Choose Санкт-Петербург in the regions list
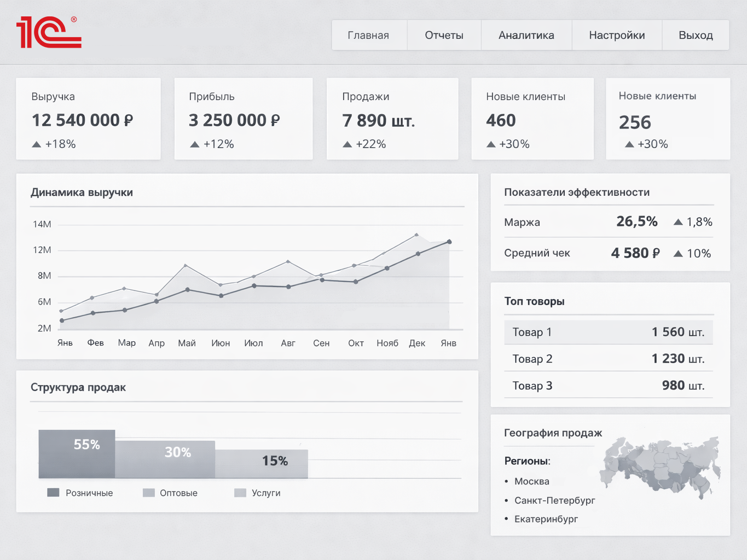This screenshot has height=560, width=747. click(x=555, y=500)
